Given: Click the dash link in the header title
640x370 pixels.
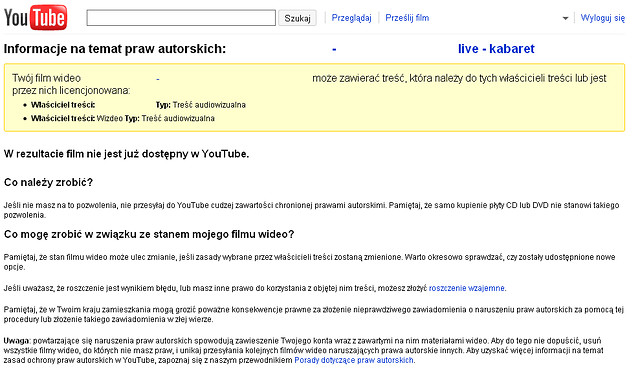Looking at the screenshot, I should (x=334, y=49).
